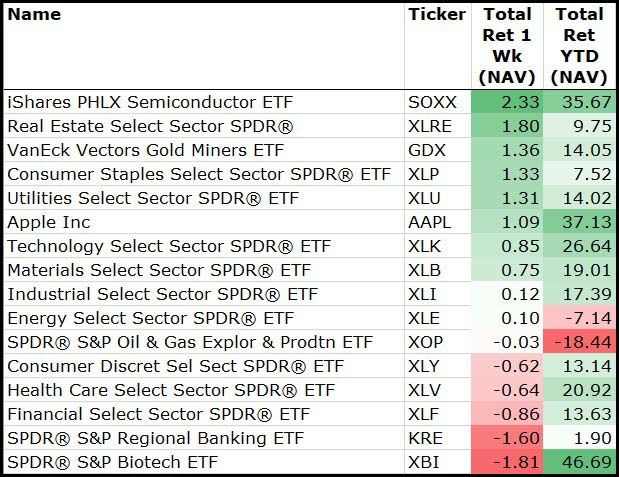The image size is (619, 477).
Task: Select VanEck Vectors Gold Miners ETF row
Action: pyautogui.click(x=140, y=150)
